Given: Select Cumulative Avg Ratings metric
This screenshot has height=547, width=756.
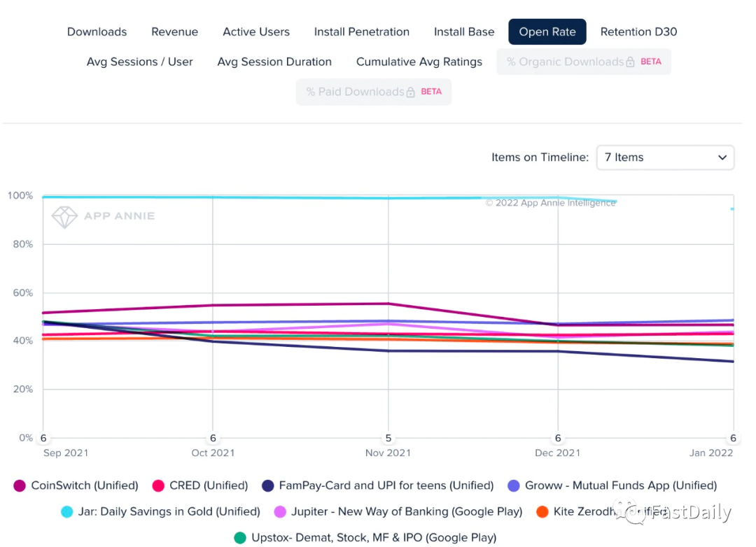Looking at the screenshot, I should tap(419, 62).
